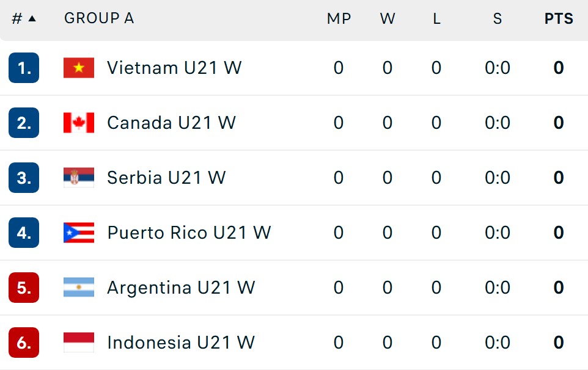Click the Argentina flag icon
588x370 pixels.
(79, 288)
